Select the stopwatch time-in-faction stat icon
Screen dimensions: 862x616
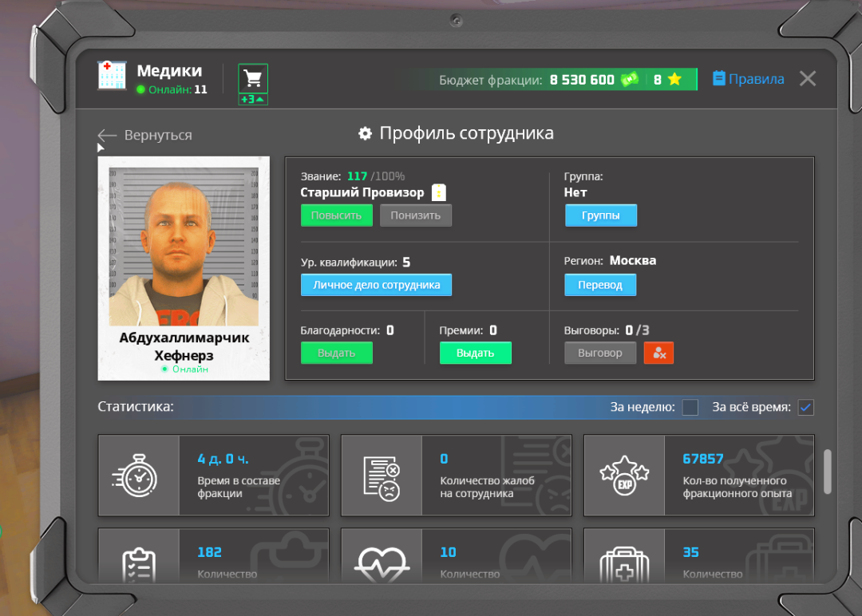tap(138, 476)
